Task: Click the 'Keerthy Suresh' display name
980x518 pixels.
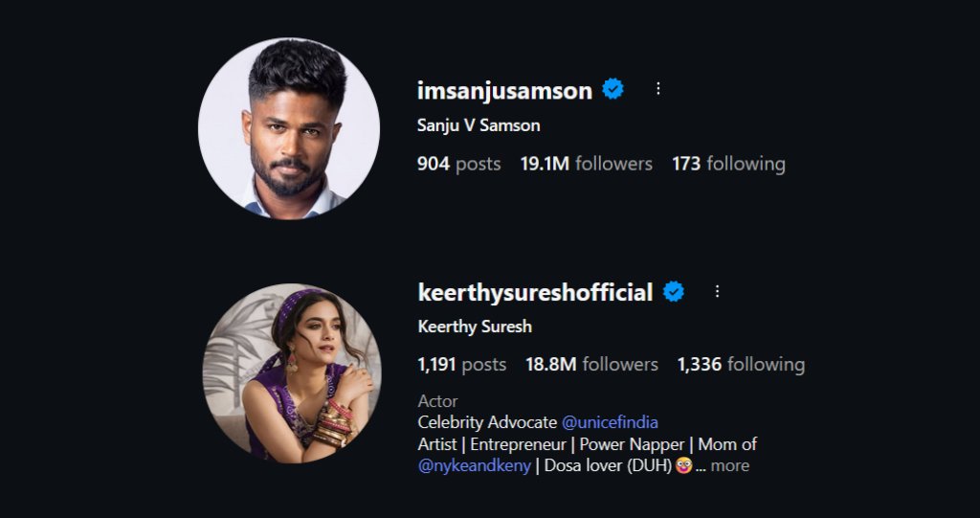Action: point(475,327)
